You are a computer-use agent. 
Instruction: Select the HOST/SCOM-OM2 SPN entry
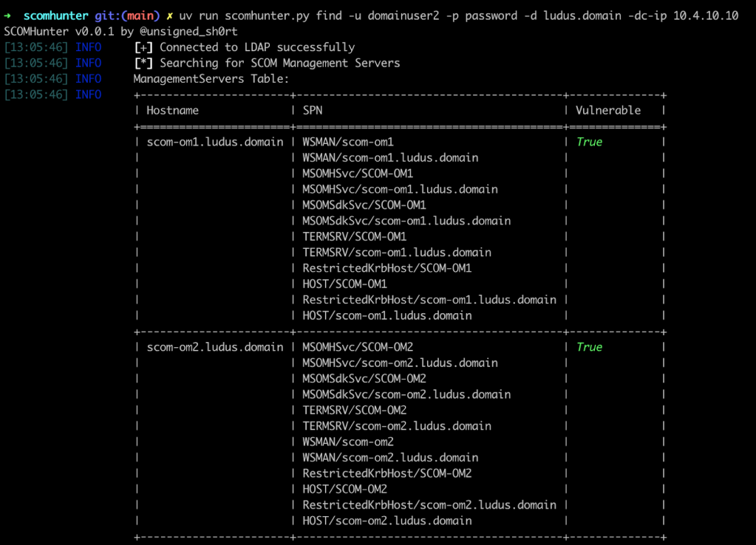344,489
